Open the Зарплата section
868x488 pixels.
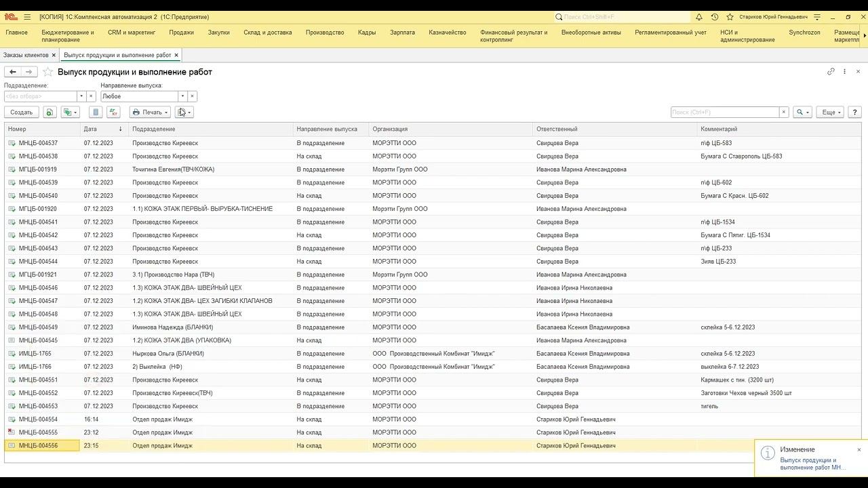tap(403, 33)
